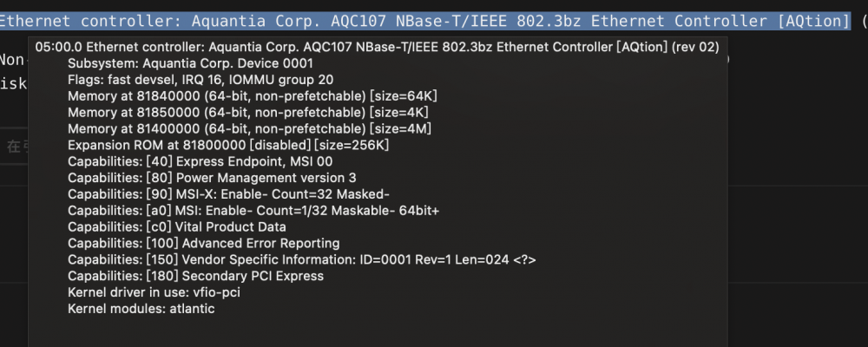
Task: Select the Memory at 81840000 line
Action: point(253,96)
